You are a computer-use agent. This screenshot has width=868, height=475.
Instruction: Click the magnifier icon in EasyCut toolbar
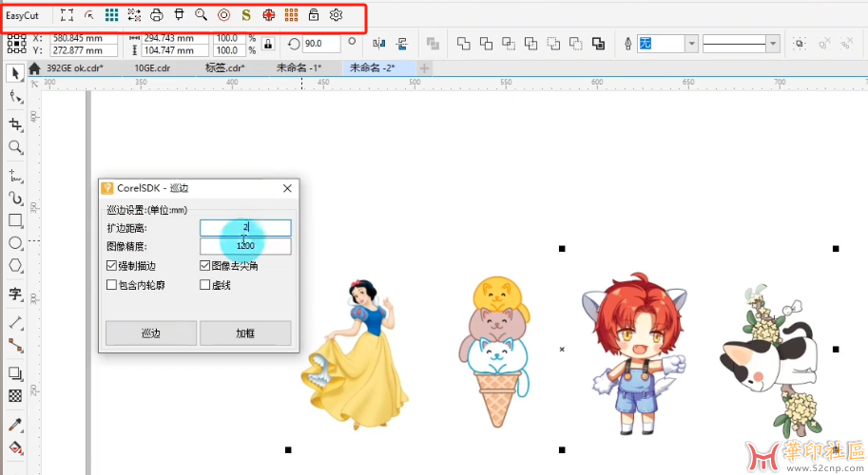point(201,15)
